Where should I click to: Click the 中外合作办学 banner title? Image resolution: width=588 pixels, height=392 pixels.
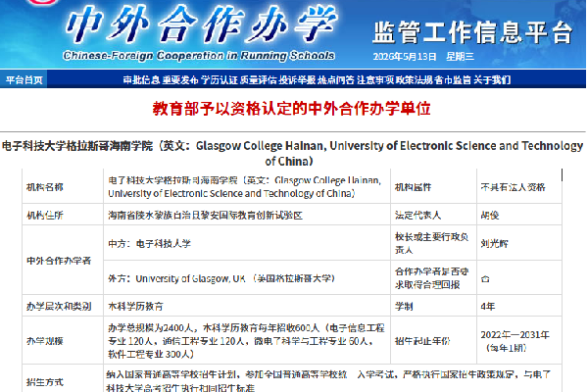pyautogui.click(x=201, y=24)
